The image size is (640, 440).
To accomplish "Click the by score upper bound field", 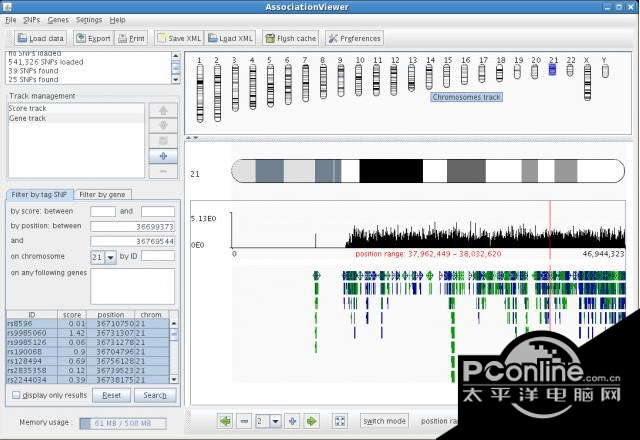I will [x=158, y=211].
